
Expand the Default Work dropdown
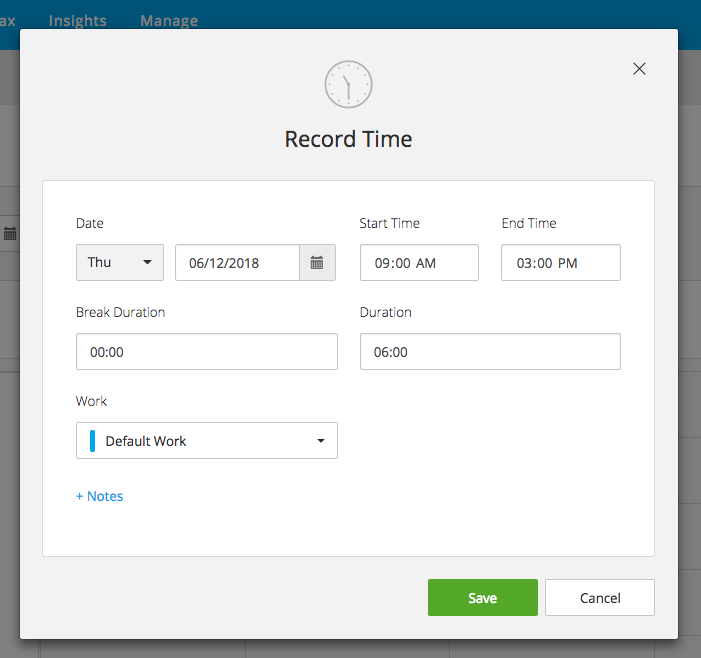pyautogui.click(x=207, y=440)
